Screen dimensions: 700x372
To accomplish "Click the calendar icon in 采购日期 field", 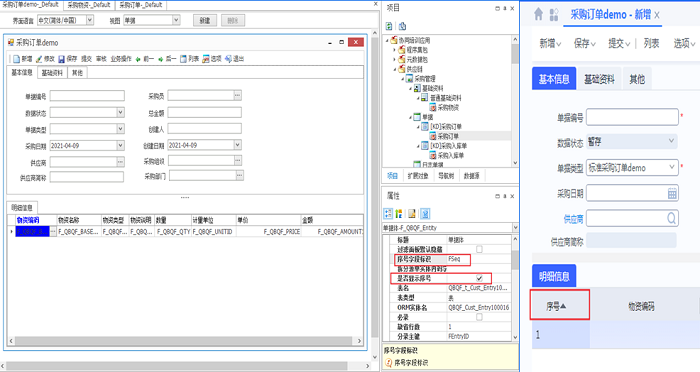I will click(x=672, y=193).
